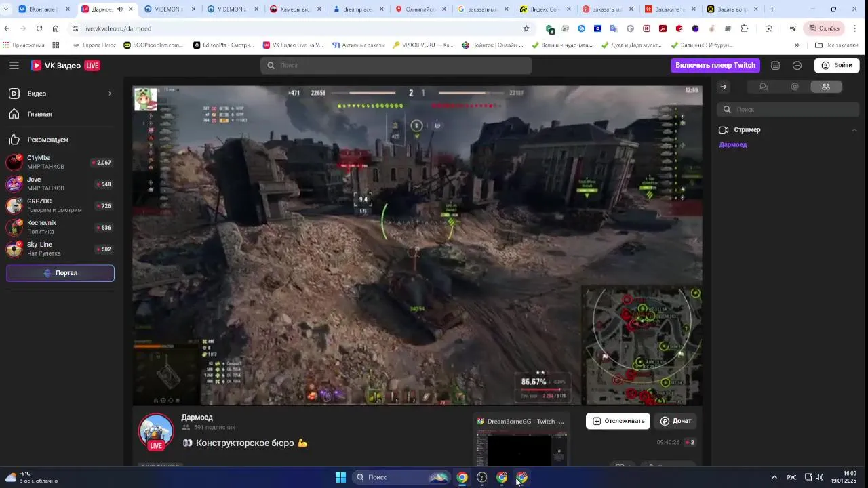
Task: Click the Дармоед username in viewers list
Action: (733, 145)
